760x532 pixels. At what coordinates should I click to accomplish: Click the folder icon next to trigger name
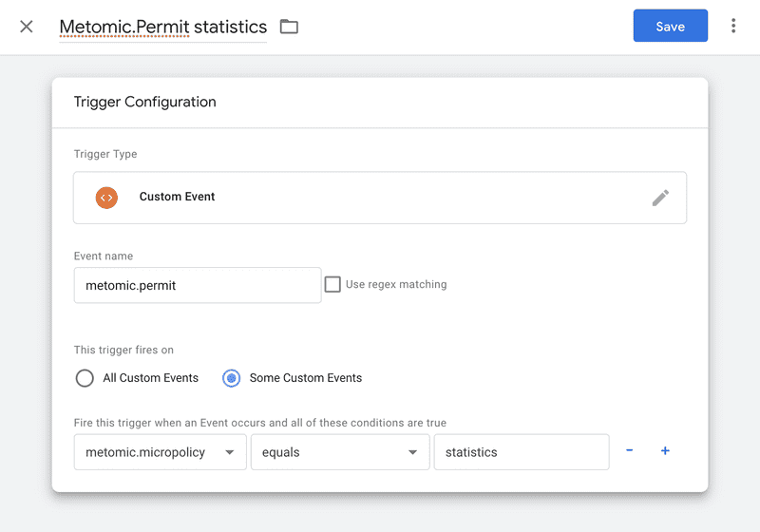pyautogui.click(x=289, y=27)
